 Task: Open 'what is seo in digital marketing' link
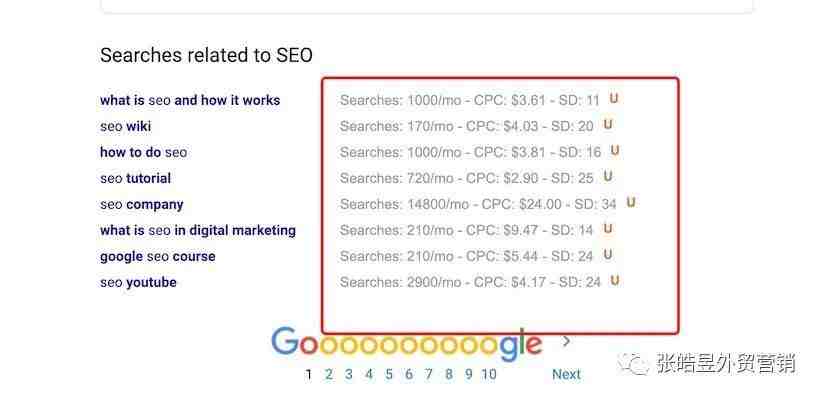pos(198,230)
